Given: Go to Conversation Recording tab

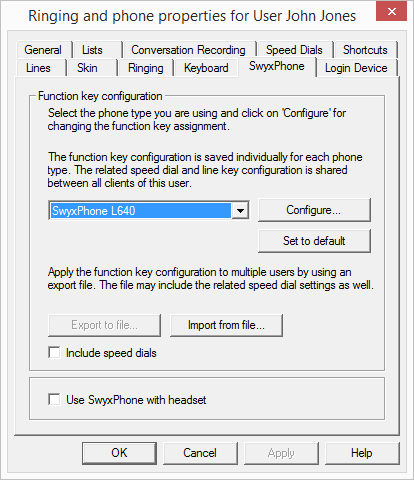Looking at the screenshot, I should pyautogui.click(x=189, y=50).
